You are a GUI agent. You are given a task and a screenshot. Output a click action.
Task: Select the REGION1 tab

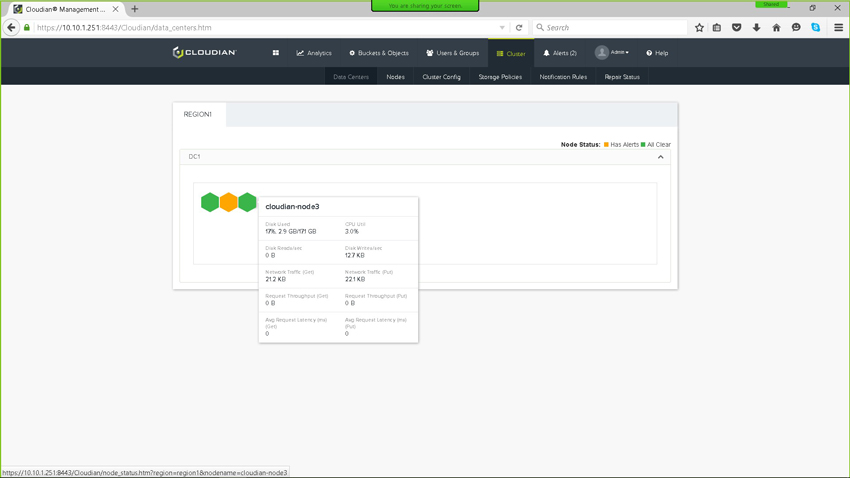click(x=198, y=114)
